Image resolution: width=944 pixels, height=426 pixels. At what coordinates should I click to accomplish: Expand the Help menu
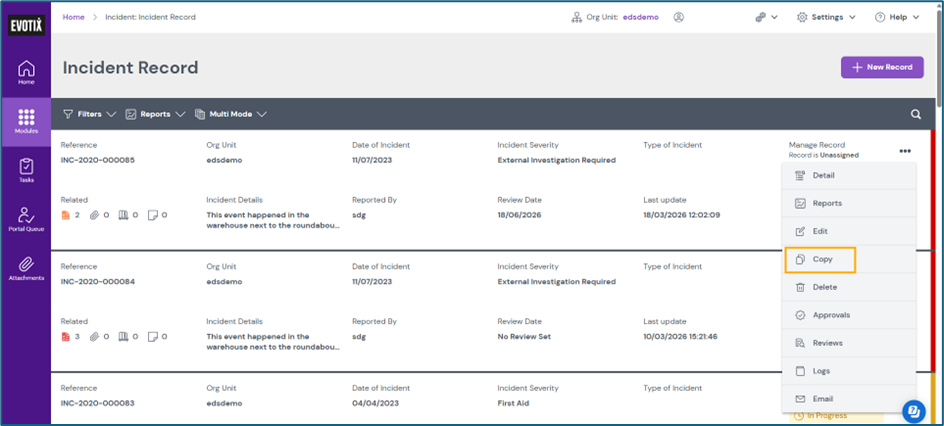pyautogui.click(x=896, y=17)
